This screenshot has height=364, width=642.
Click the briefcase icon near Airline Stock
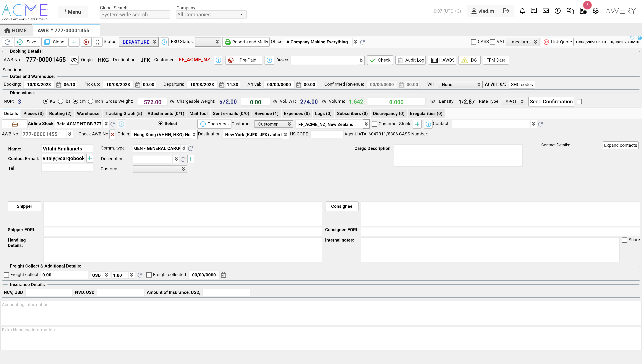click(14, 124)
